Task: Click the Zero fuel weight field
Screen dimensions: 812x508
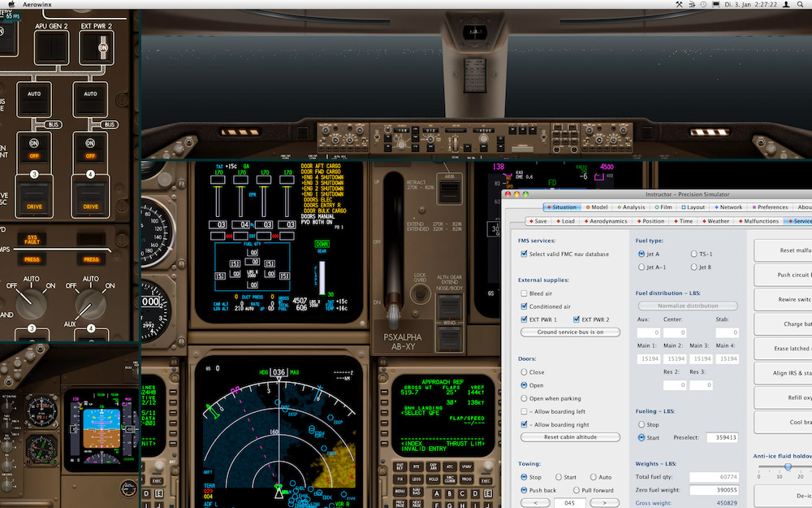Action: point(714,490)
